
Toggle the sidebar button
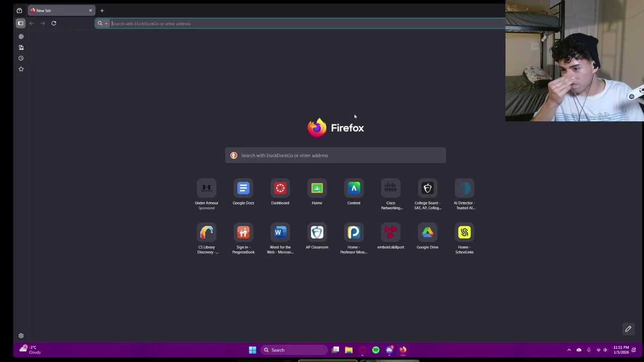coord(21,23)
